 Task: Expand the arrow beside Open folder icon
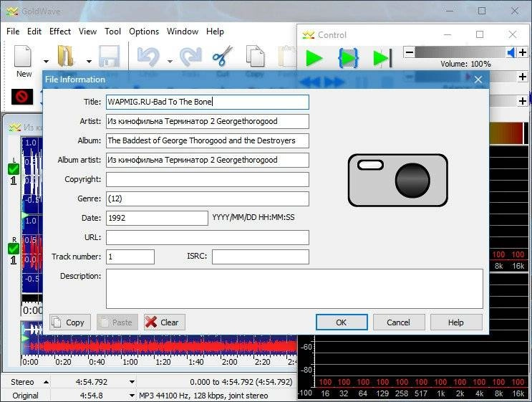click(x=89, y=62)
